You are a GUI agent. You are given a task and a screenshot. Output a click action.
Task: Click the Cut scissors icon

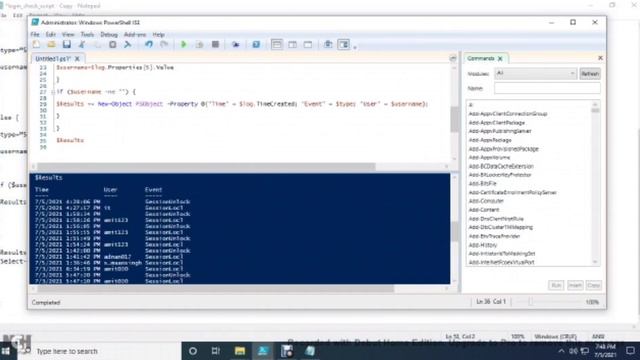pos(82,44)
